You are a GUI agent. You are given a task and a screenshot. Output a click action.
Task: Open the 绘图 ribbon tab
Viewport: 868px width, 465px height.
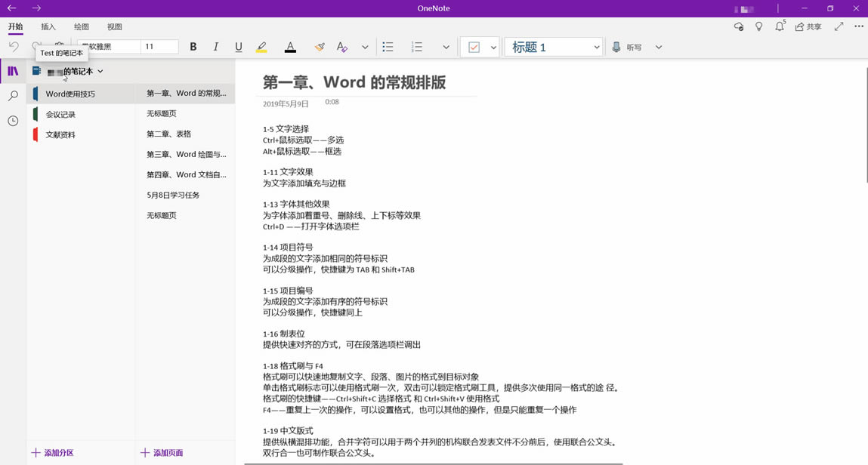[81, 26]
